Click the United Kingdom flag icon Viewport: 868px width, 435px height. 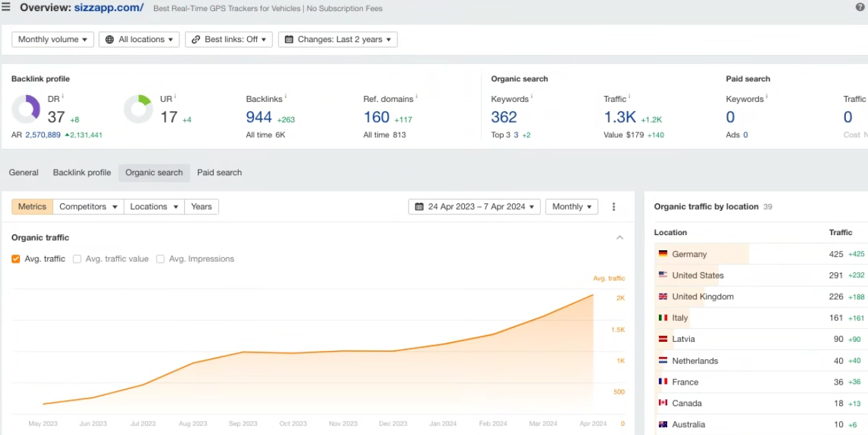click(663, 296)
